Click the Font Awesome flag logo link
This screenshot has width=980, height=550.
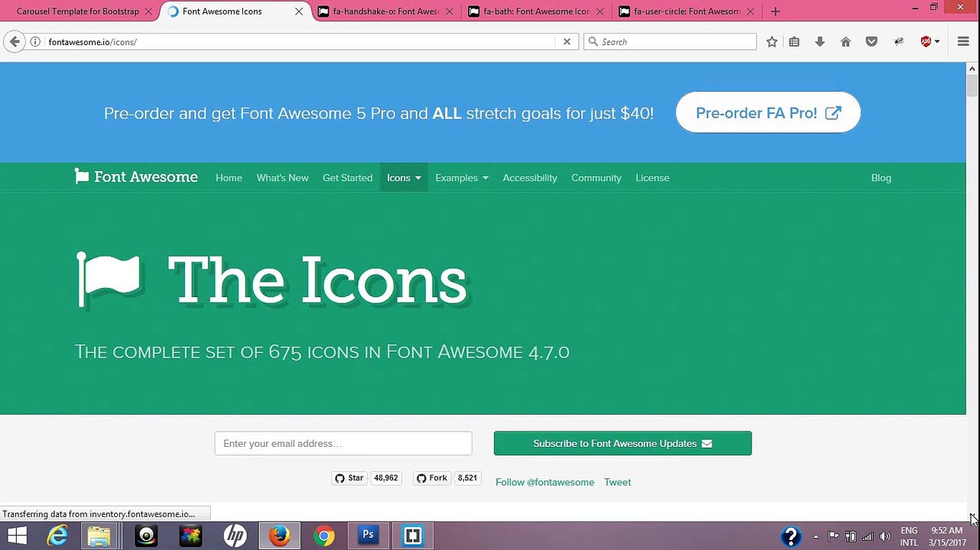coord(136,177)
